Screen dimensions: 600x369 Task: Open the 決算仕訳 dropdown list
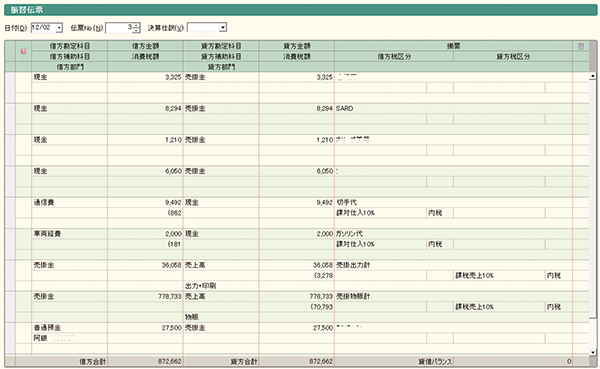(x=223, y=28)
